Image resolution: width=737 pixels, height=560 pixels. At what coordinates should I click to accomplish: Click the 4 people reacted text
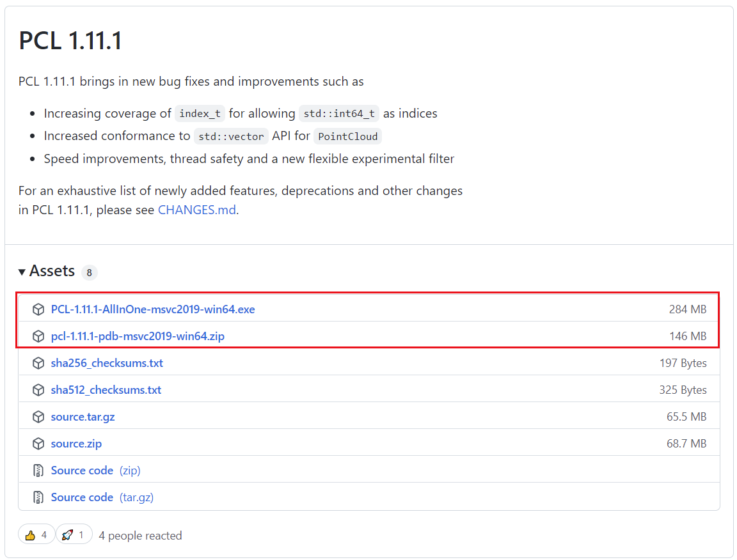click(x=140, y=535)
